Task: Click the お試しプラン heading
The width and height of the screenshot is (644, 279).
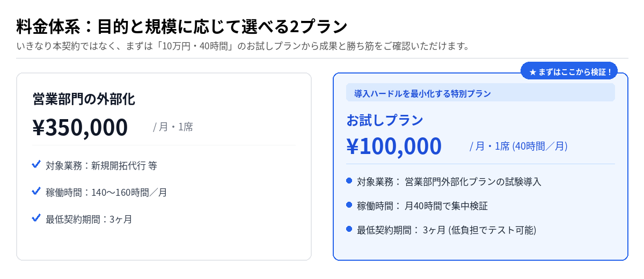Action: 385,120
